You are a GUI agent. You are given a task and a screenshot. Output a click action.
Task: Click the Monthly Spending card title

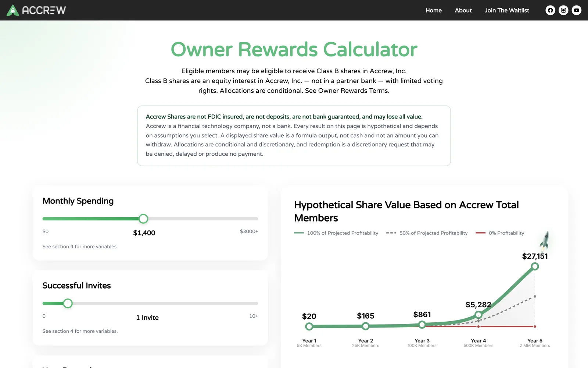[78, 201]
